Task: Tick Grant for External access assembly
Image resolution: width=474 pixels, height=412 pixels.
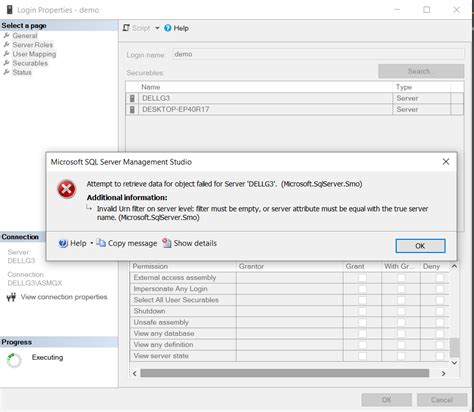Action: coord(362,278)
